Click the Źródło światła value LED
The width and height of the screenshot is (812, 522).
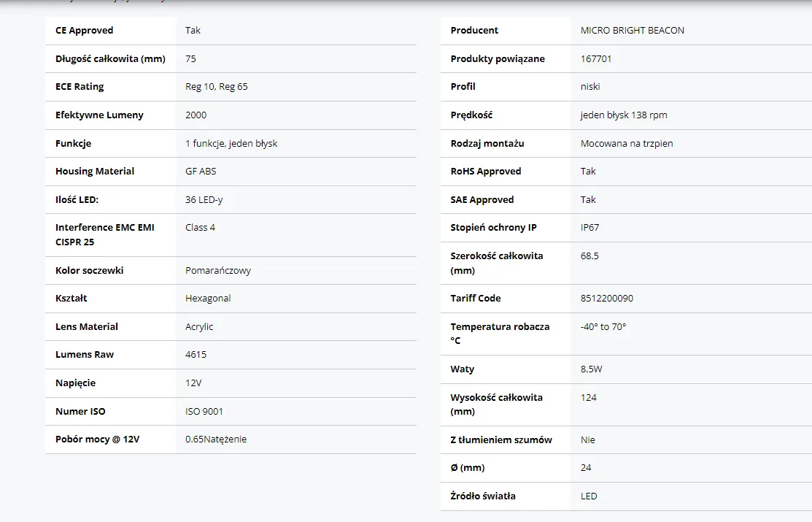pyautogui.click(x=589, y=496)
